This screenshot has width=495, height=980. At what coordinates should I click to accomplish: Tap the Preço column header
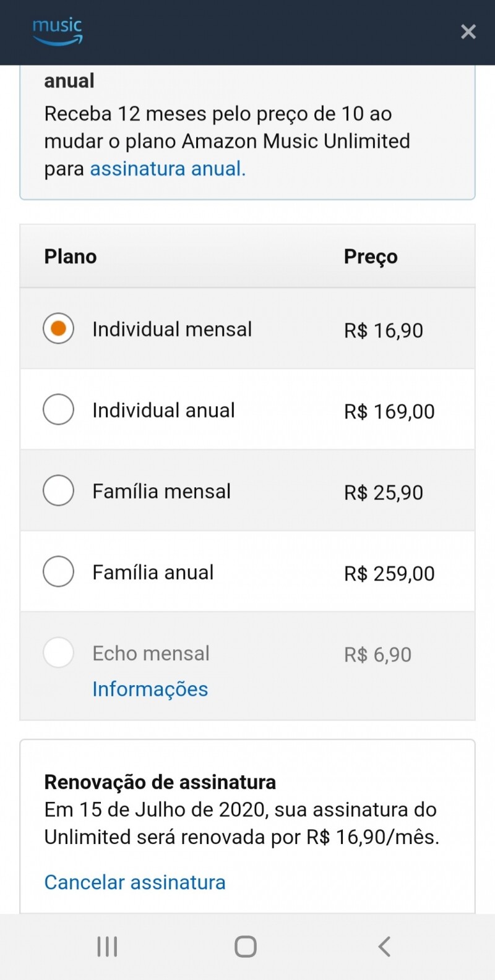pyautogui.click(x=371, y=257)
